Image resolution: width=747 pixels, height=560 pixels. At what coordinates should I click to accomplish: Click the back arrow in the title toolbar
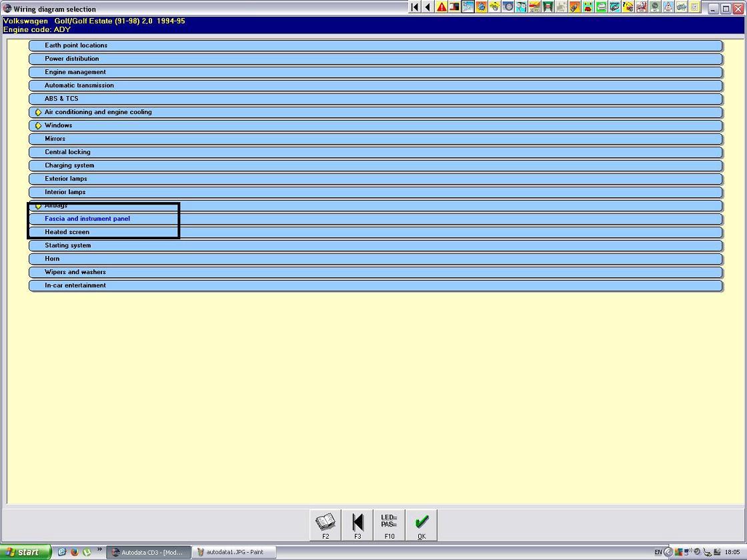tap(428, 7)
